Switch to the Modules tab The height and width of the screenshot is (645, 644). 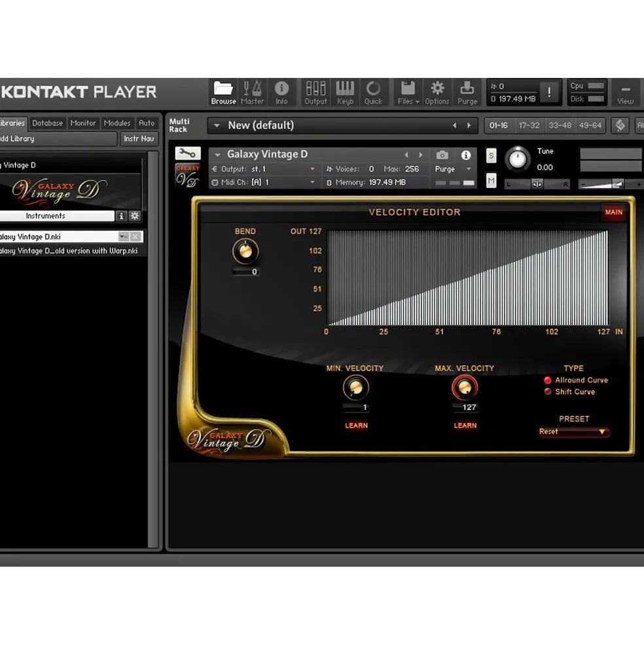click(116, 123)
